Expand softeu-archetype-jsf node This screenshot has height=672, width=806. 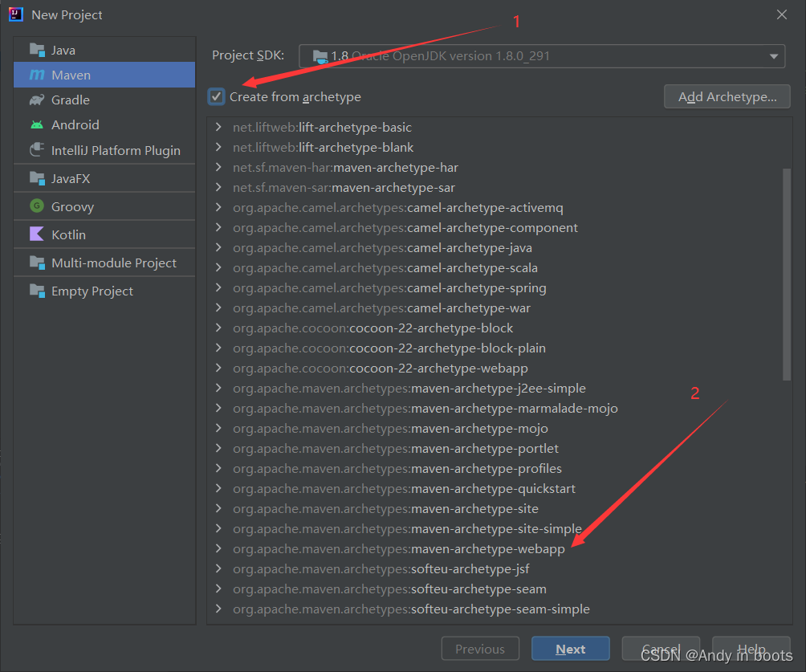[x=218, y=568]
